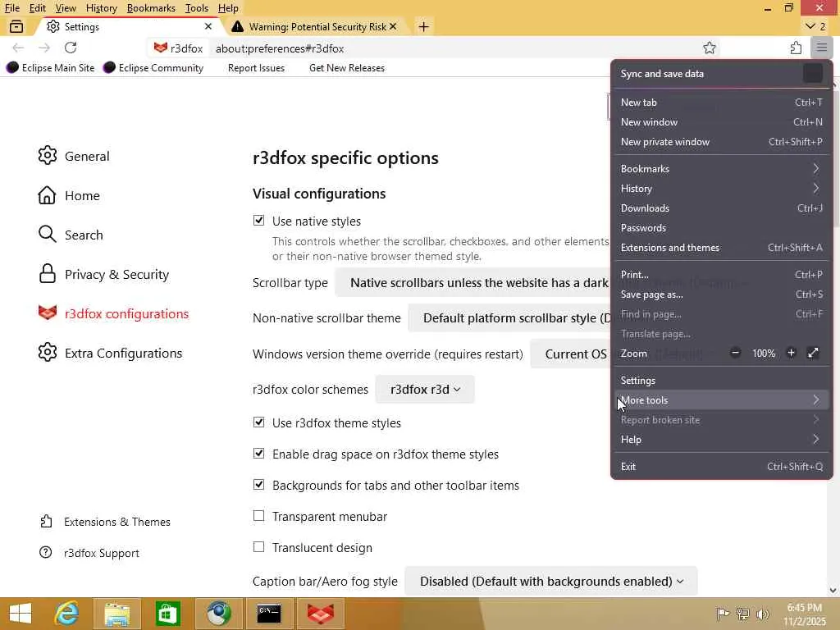
Task: Open the Scrollbar type dropdown
Action: click(473, 282)
